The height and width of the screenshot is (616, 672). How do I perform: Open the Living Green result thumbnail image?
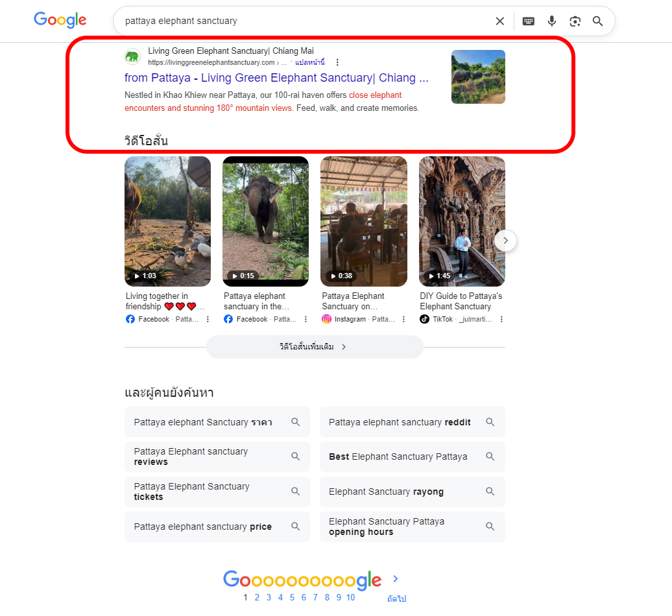pyautogui.click(x=478, y=77)
